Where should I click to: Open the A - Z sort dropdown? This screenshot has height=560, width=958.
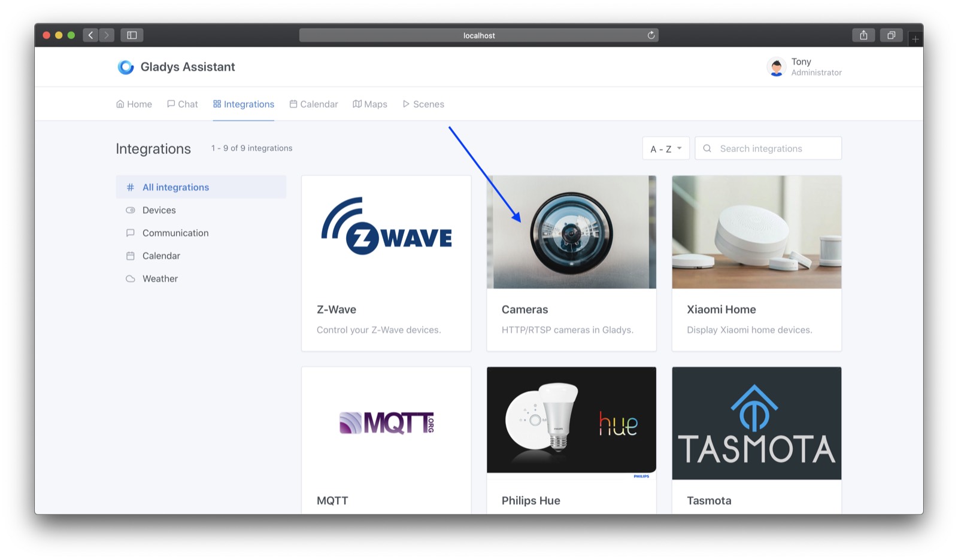(x=665, y=148)
